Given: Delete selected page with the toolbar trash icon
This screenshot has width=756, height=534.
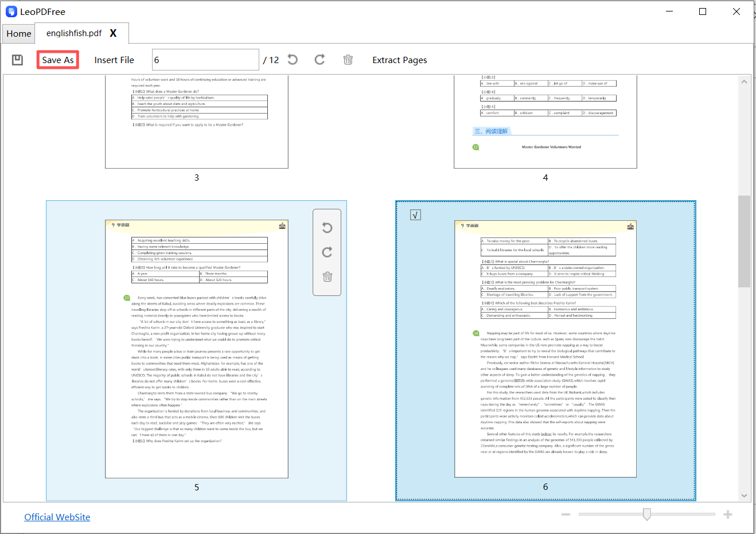Looking at the screenshot, I should [348, 60].
